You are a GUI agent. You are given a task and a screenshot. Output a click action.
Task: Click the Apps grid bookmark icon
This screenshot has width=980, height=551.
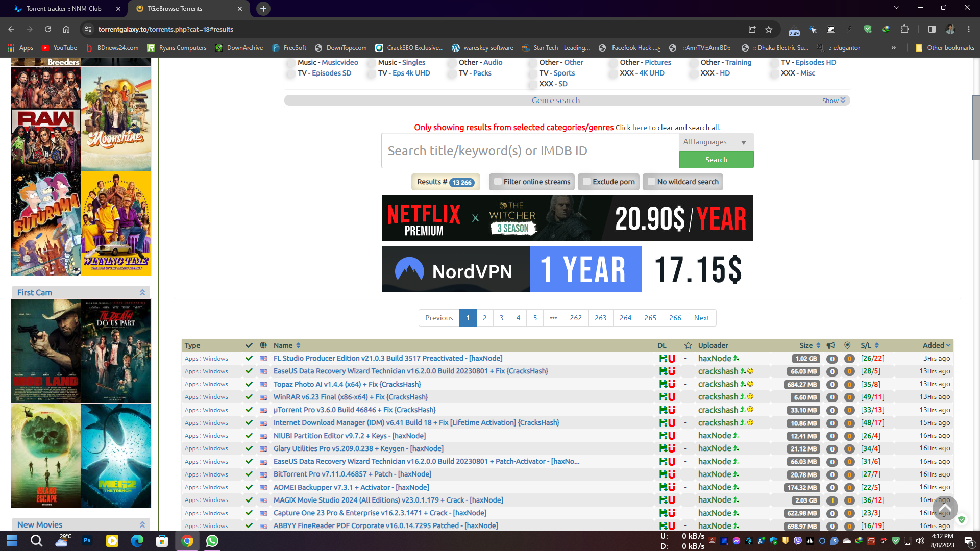[11, 48]
